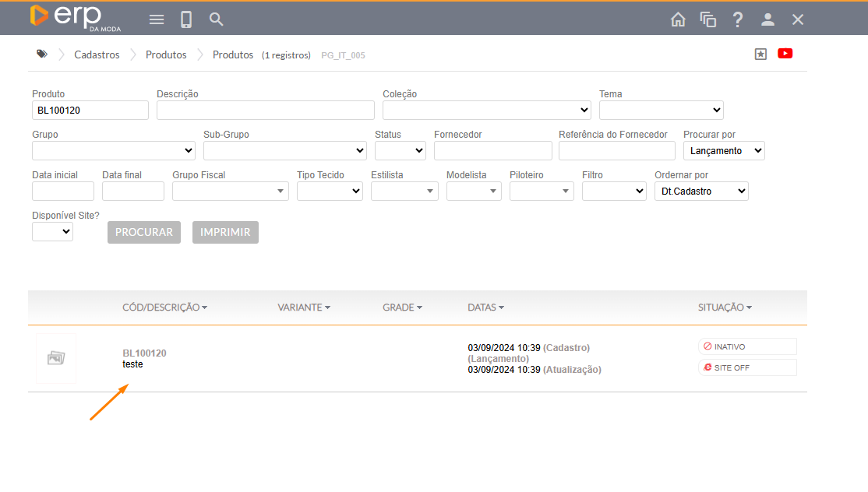Expand the Coleção dropdown

(x=486, y=110)
